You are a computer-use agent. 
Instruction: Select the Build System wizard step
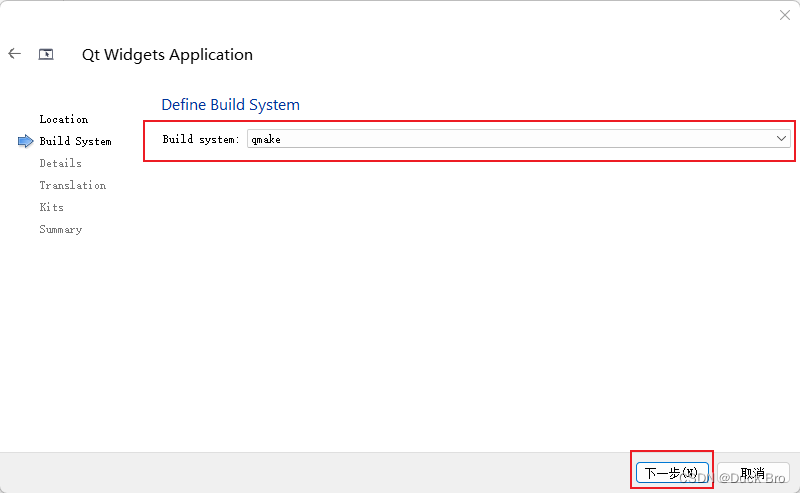click(75, 141)
